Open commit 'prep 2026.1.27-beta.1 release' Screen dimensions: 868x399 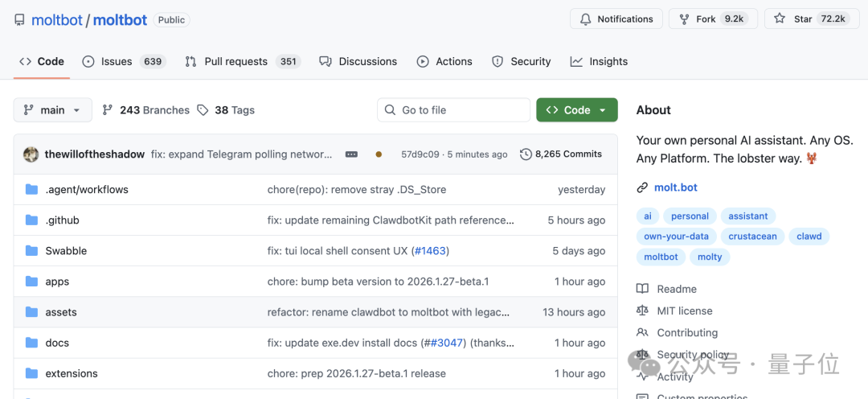(x=357, y=373)
